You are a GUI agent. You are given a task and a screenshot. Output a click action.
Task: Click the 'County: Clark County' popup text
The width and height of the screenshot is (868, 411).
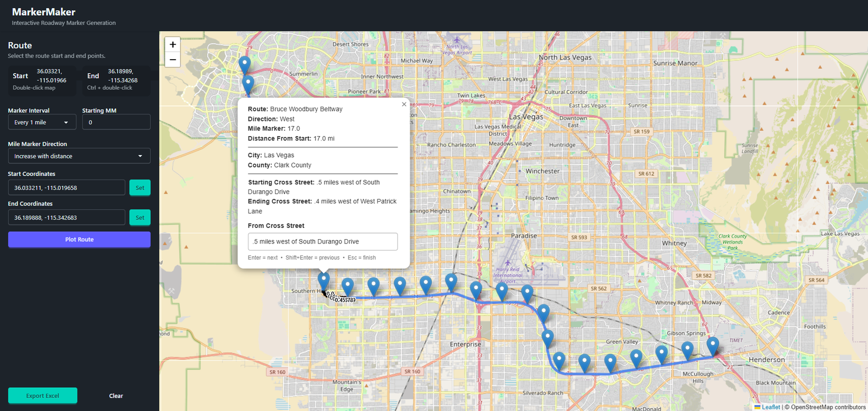(279, 165)
